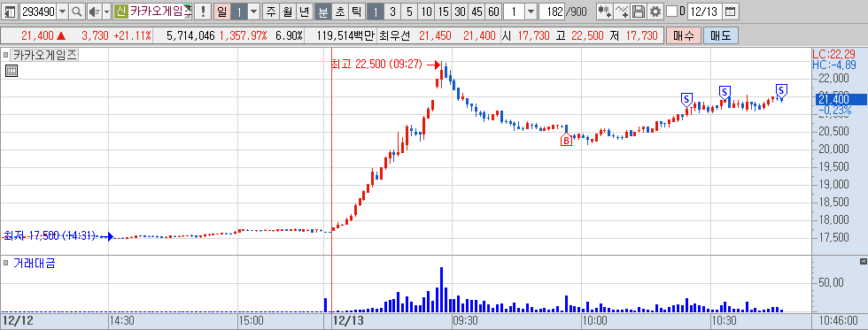Click the LC:22.29 indicator text
Viewport: 868px width, 330px height.
coord(834,54)
